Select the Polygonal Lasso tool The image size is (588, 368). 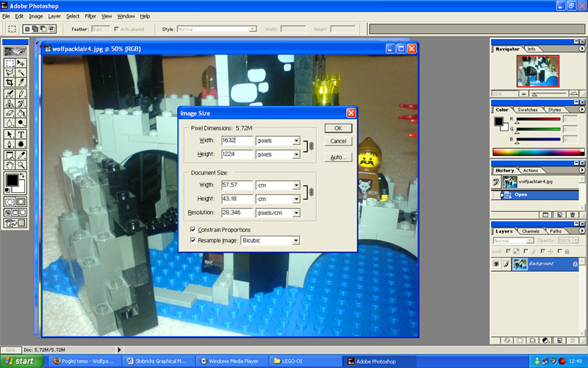(x=10, y=72)
